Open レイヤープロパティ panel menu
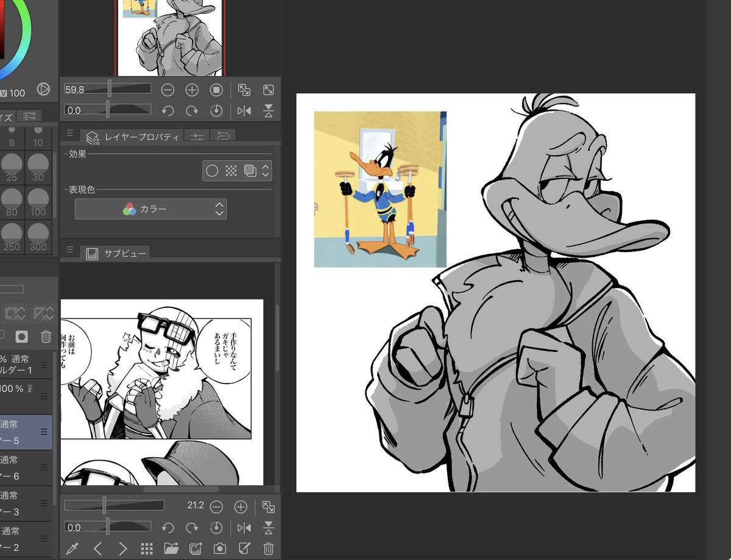Image resolution: width=731 pixels, height=560 pixels. [69, 133]
